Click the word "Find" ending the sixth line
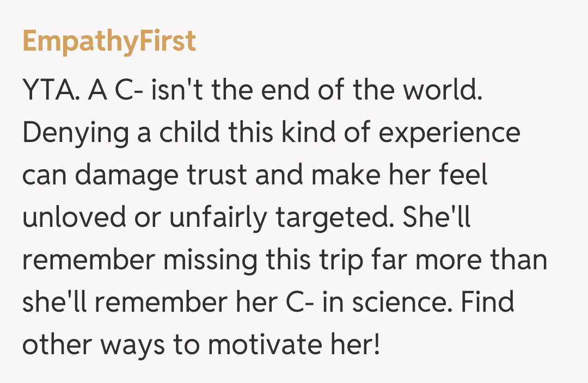This screenshot has width=588, height=383. click(487, 303)
